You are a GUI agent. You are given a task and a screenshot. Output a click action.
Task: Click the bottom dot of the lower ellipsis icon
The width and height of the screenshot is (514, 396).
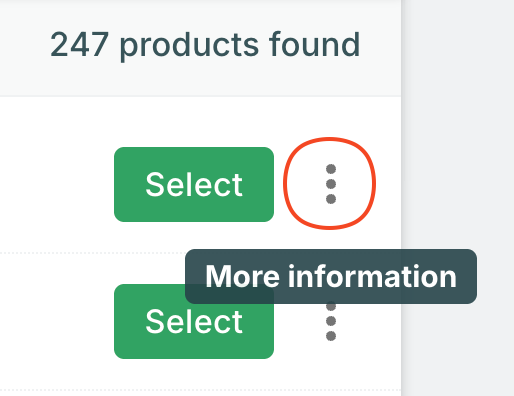pos(331,336)
